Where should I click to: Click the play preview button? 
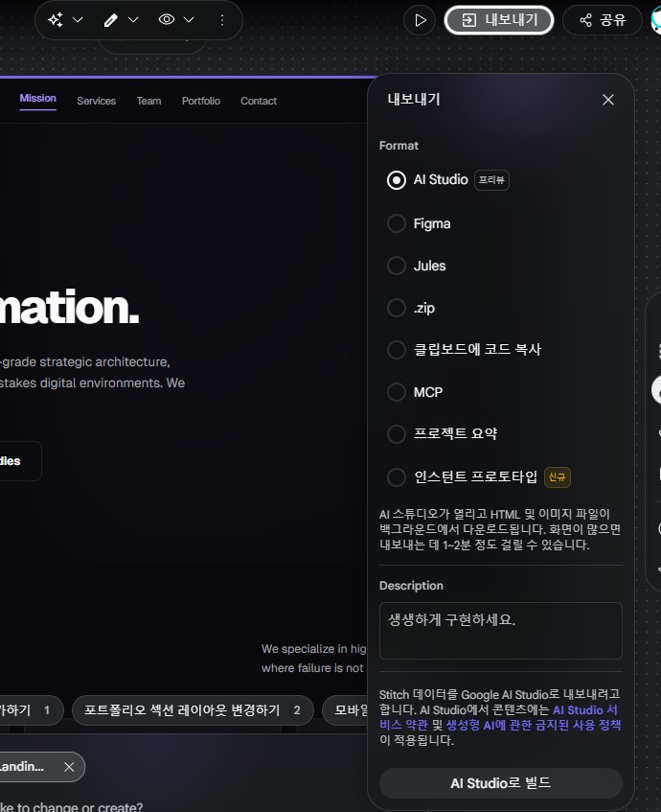tap(420, 20)
